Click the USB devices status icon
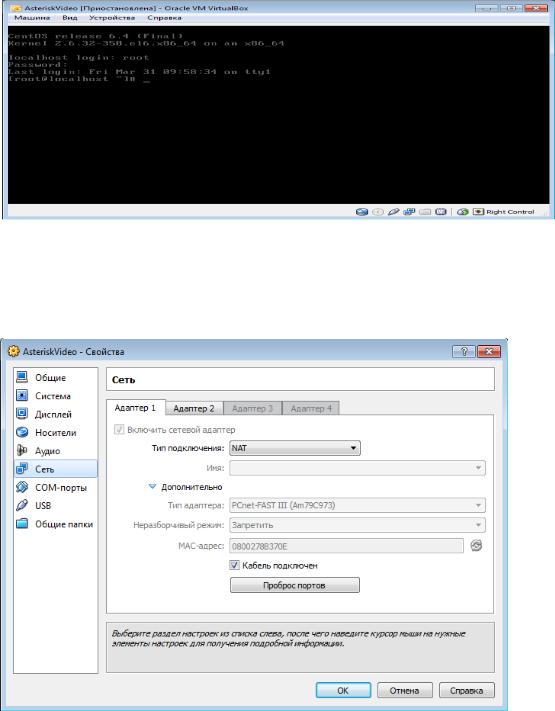The height and width of the screenshot is (711, 555). 394,212
